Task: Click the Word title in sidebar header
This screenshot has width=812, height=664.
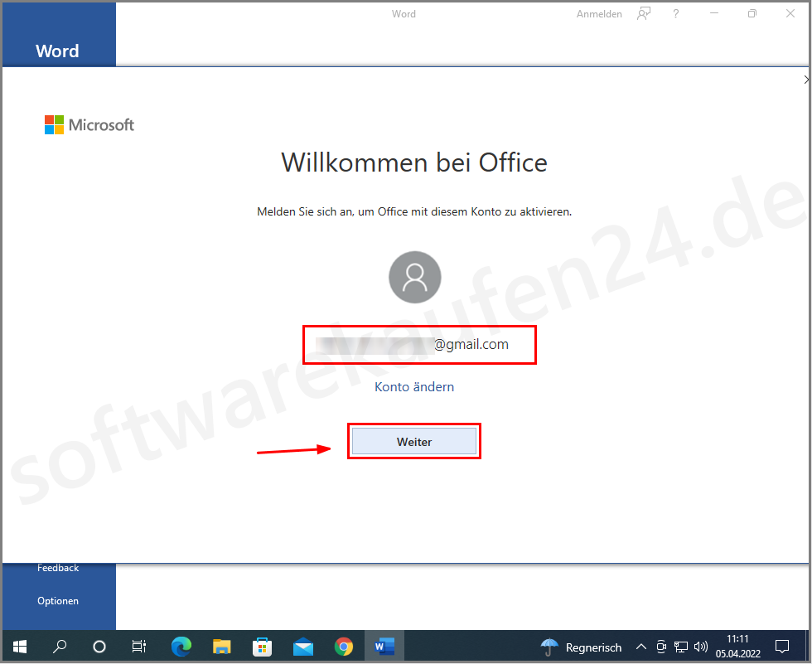Action: pyautogui.click(x=57, y=51)
